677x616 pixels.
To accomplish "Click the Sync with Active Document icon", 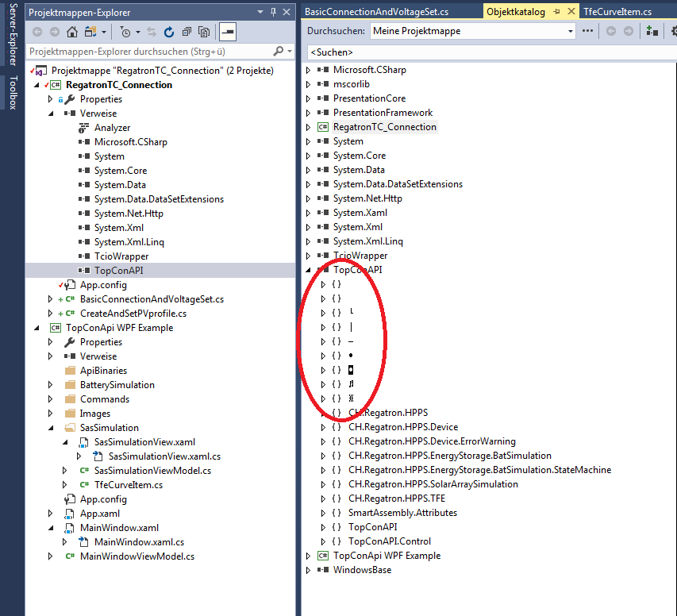I will pyautogui.click(x=152, y=33).
